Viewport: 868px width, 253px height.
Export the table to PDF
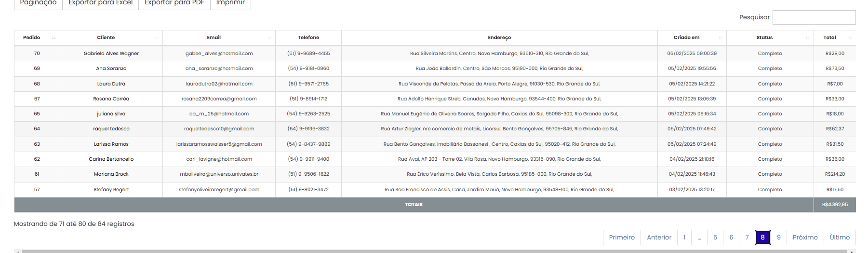click(x=174, y=3)
